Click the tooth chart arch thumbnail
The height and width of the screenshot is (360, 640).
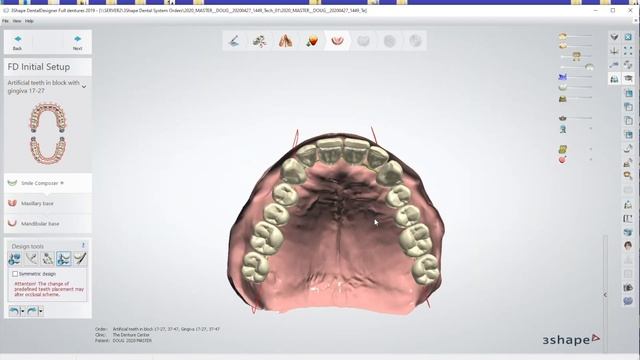pyautogui.click(x=48, y=133)
